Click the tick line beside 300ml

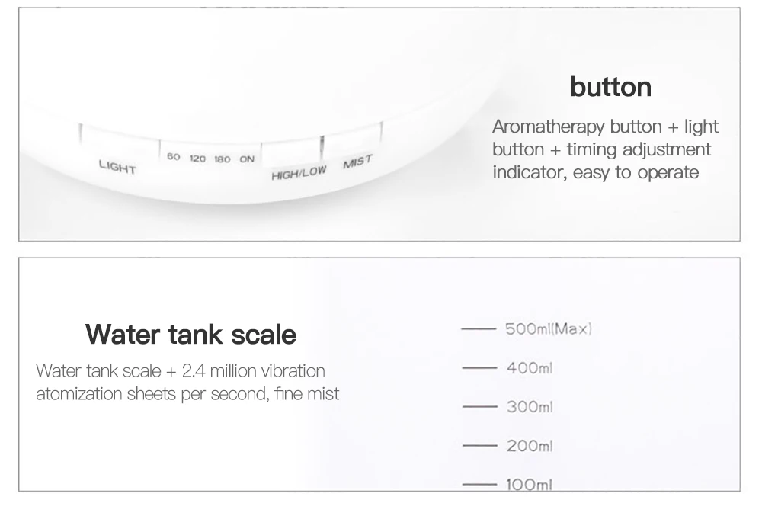[480, 406]
